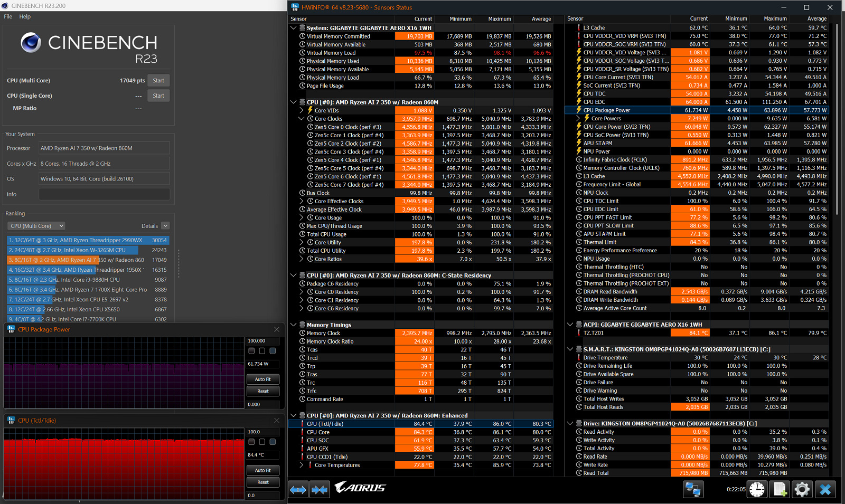
Task: Collapse the Memory Timings section
Action: pyautogui.click(x=294, y=325)
